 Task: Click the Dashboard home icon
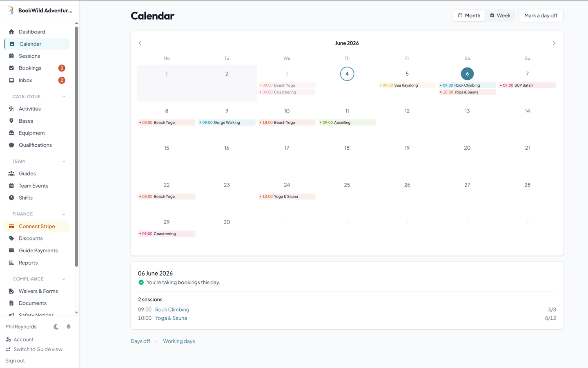click(x=11, y=32)
